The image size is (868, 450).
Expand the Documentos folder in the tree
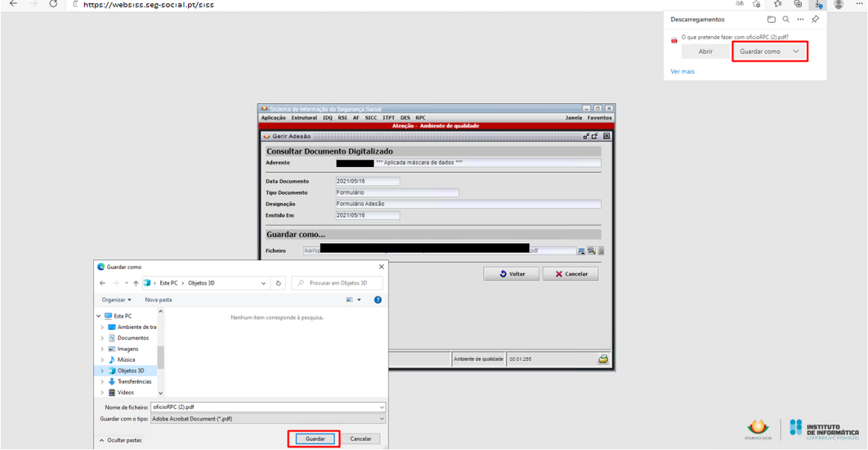click(102, 338)
